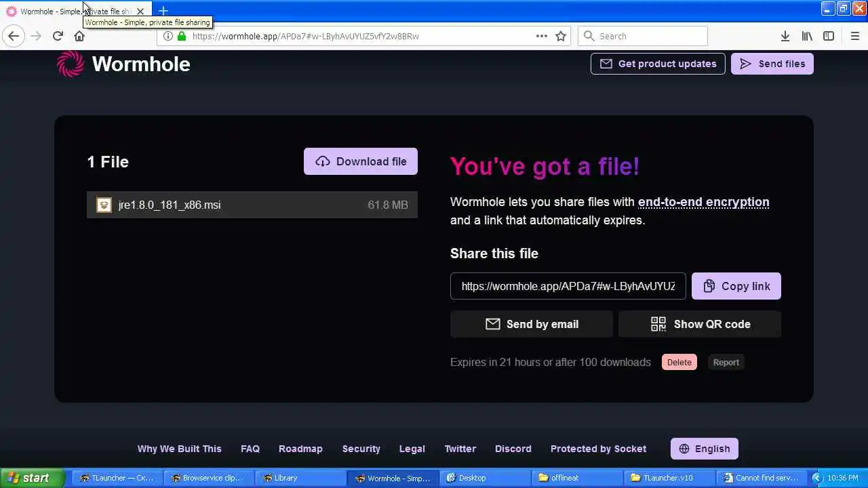Toggle the sidebar view icon
The image size is (868, 488).
click(x=829, y=36)
